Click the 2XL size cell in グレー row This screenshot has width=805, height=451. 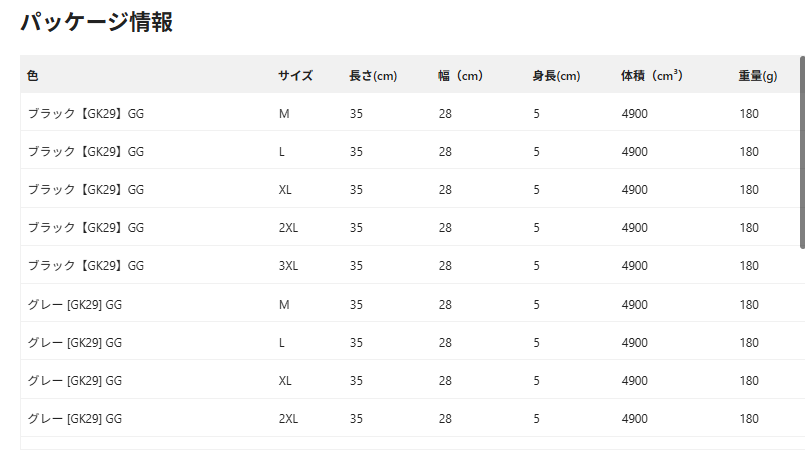pos(288,418)
